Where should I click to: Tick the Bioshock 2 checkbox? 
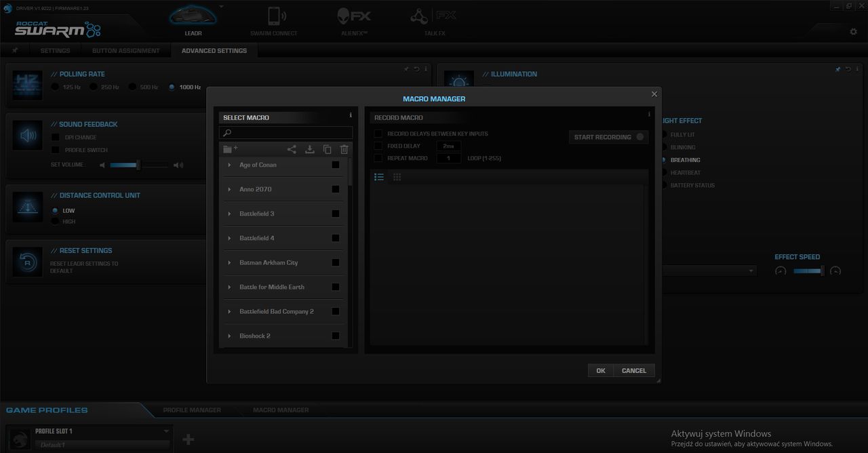click(336, 336)
